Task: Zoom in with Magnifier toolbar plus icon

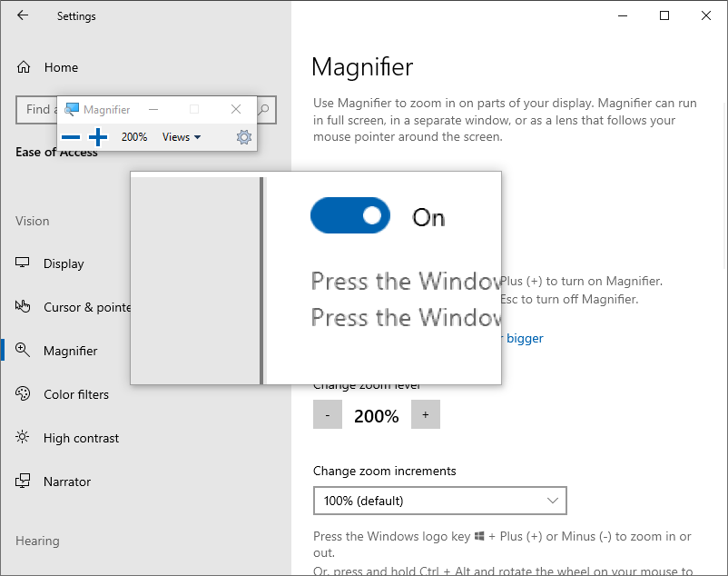Action: click(98, 137)
